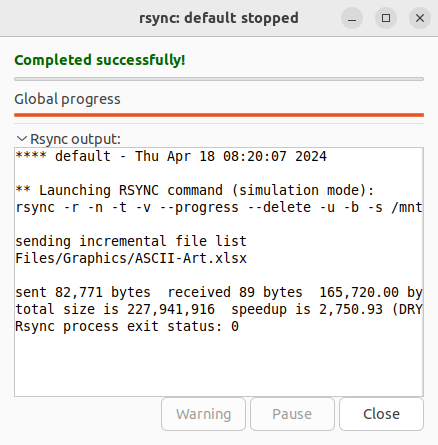Maximize the rsync window
The image size is (438, 445).
[x=386, y=18]
